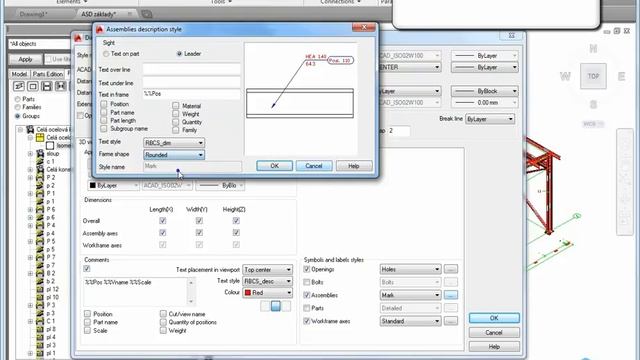
Task: Open the Parts Edition tab
Action: click(x=48, y=74)
